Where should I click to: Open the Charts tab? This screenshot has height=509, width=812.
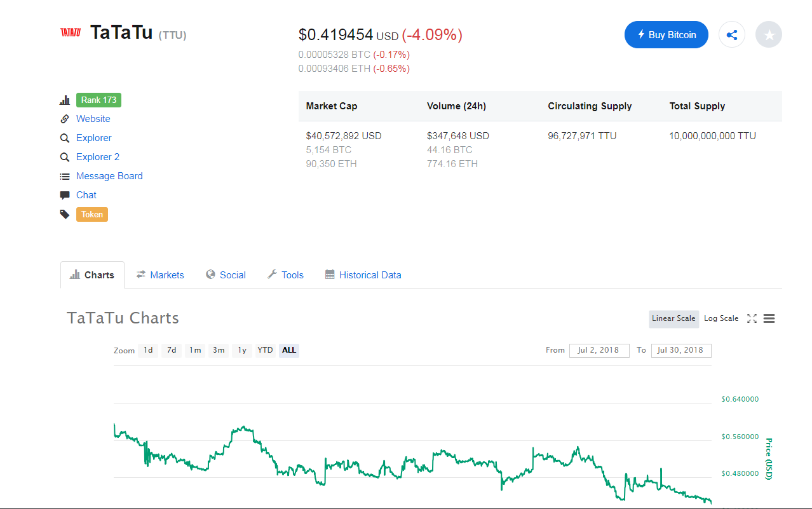click(x=92, y=275)
